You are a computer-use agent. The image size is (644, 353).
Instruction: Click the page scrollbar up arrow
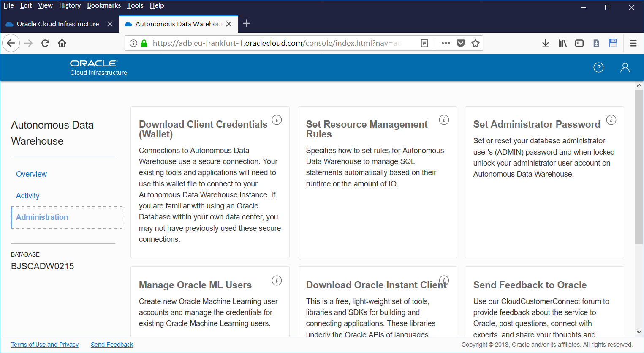639,85
